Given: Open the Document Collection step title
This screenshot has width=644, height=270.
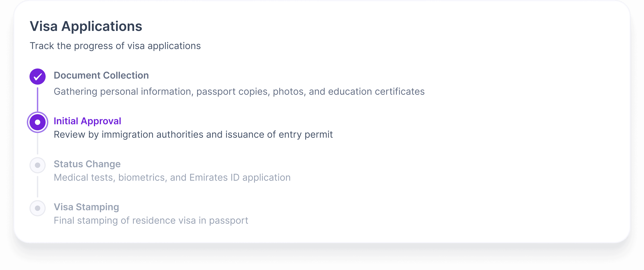Looking at the screenshot, I should coord(101,75).
